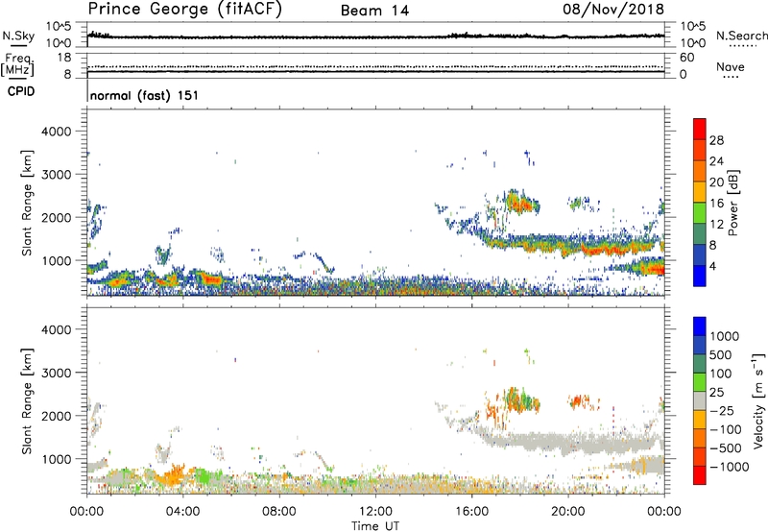Viewport: 768px width, 532px height.
Task: Click the 'N.Sky' legend label
Action: coord(18,36)
